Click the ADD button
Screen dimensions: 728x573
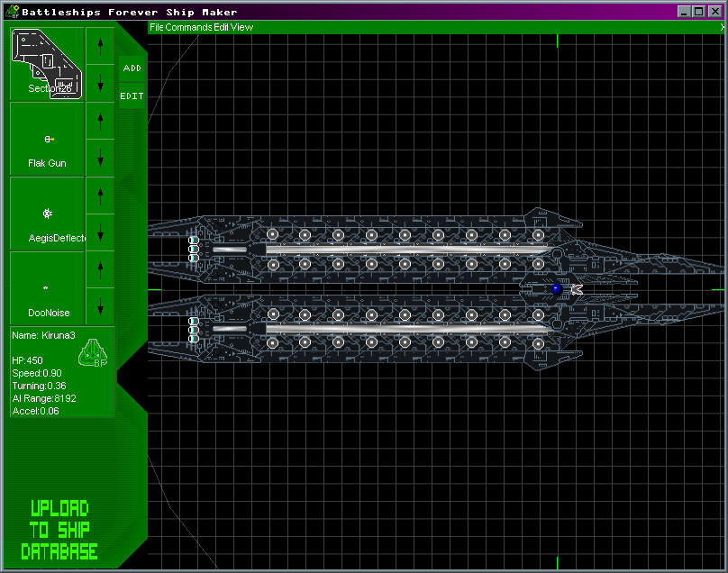tap(132, 68)
